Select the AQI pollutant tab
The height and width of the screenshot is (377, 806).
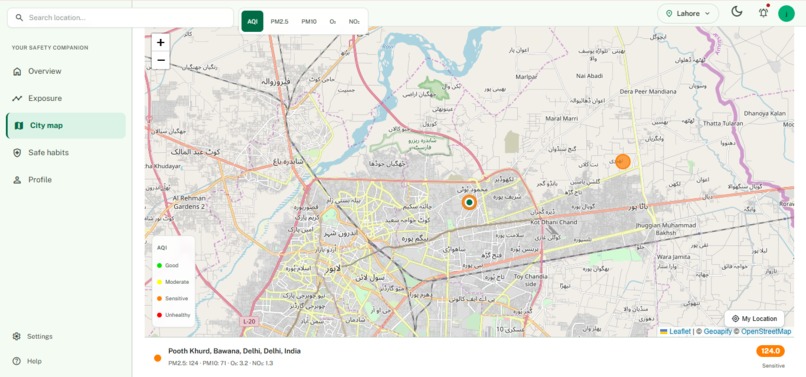click(x=252, y=22)
